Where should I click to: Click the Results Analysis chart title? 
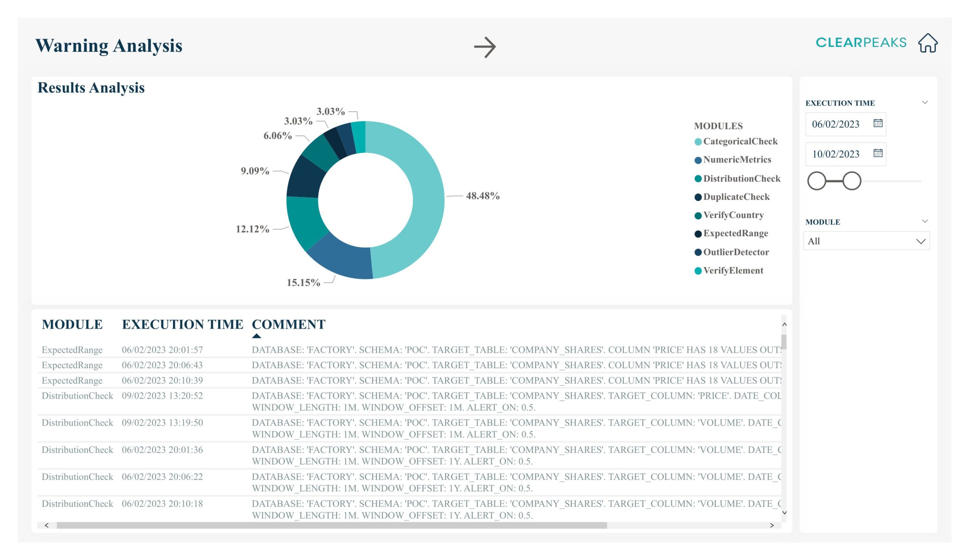click(x=91, y=88)
